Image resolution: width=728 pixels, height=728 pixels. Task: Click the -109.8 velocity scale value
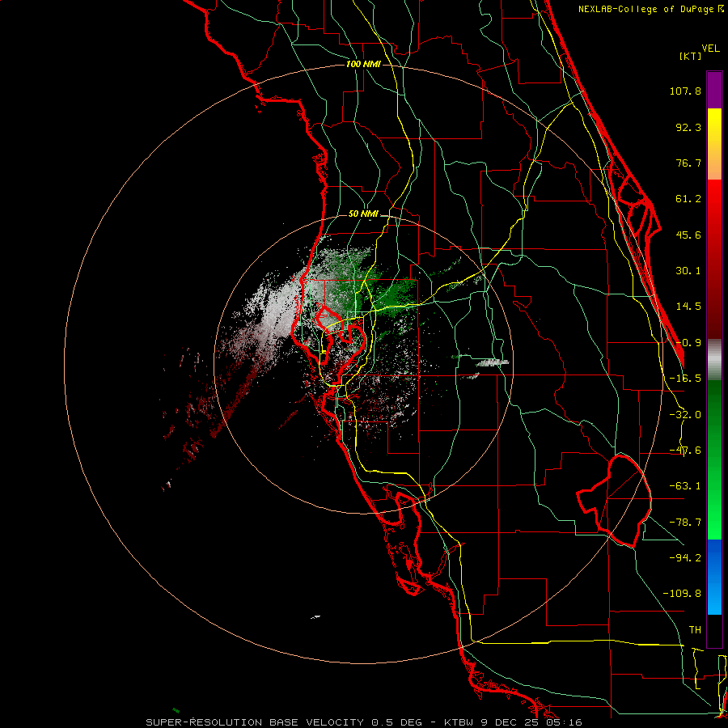tap(683, 594)
